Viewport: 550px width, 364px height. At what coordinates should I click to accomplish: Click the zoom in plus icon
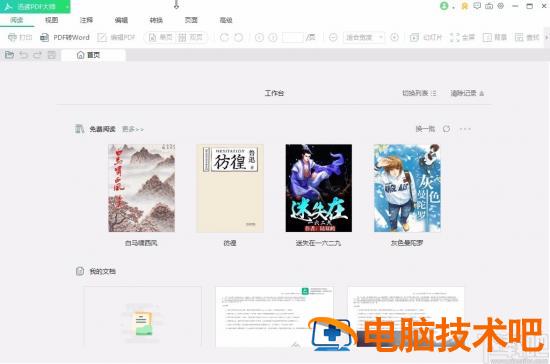tap(395, 37)
